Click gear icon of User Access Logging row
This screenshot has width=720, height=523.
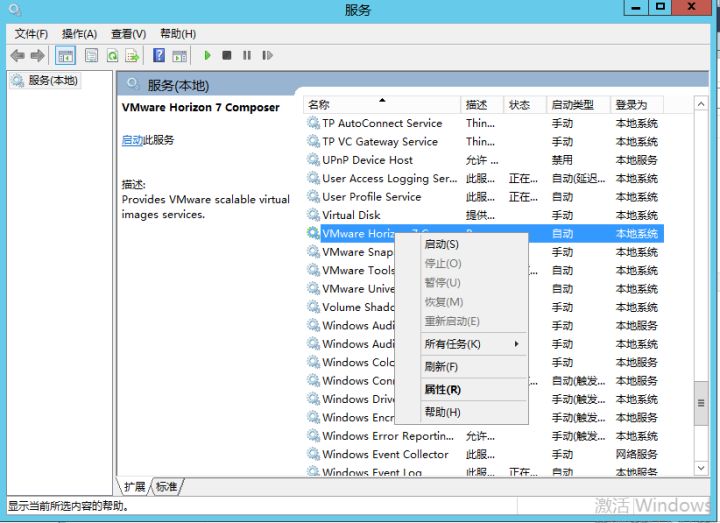313,178
